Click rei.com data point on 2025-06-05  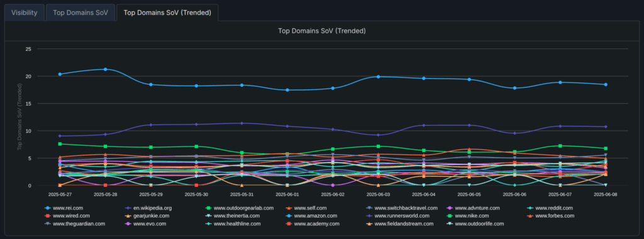[x=469, y=79]
